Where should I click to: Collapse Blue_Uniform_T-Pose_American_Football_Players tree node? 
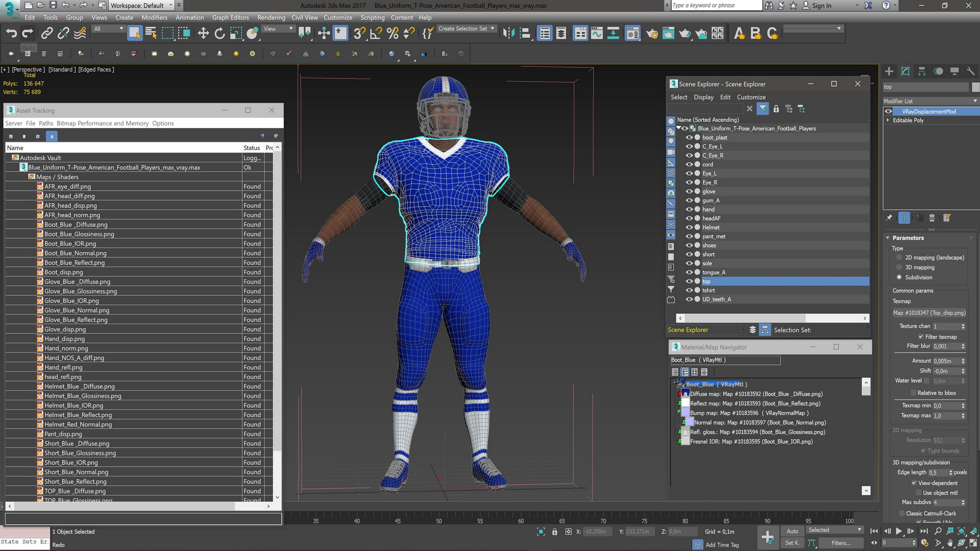tap(678, 129)
